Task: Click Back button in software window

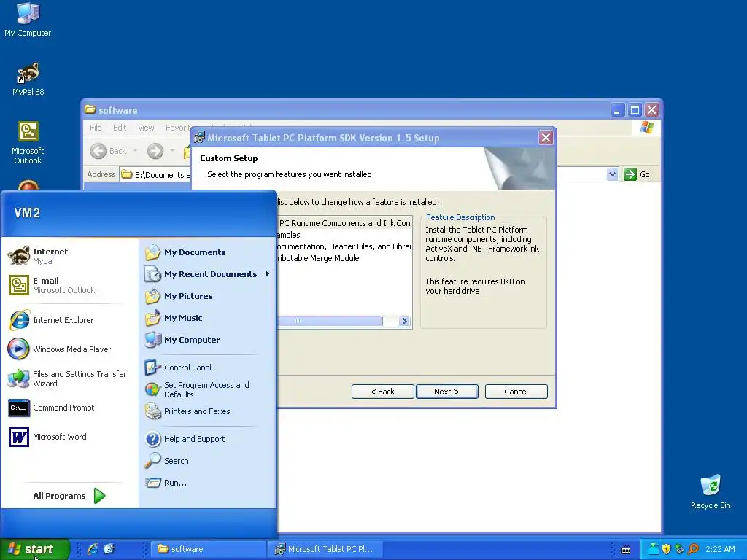Action: tap(109, 151)
